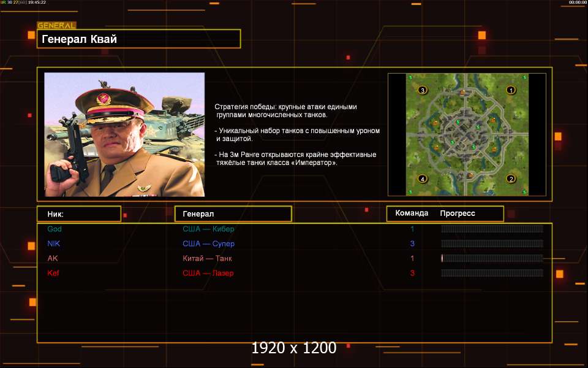The height and width of the screenshot is (368, 588).
Task: Click the center of the map preview
Action: pyautogui.click(x=467, y=134)
